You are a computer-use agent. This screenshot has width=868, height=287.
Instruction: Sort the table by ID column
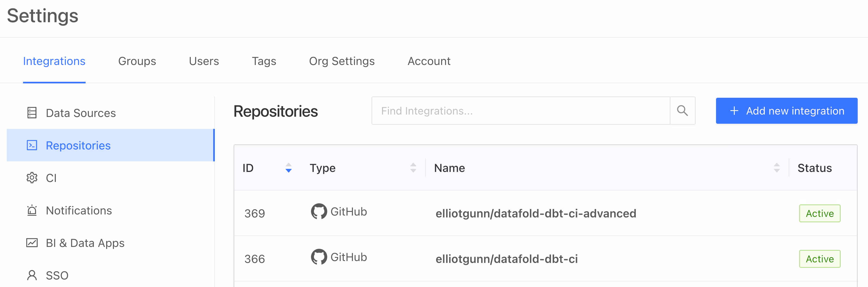point(289,168)
